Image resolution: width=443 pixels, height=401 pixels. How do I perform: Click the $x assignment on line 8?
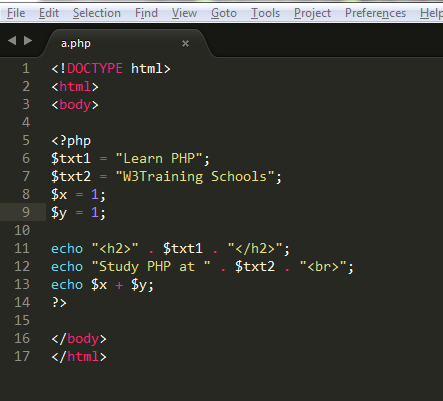click(x=78, y=195)
